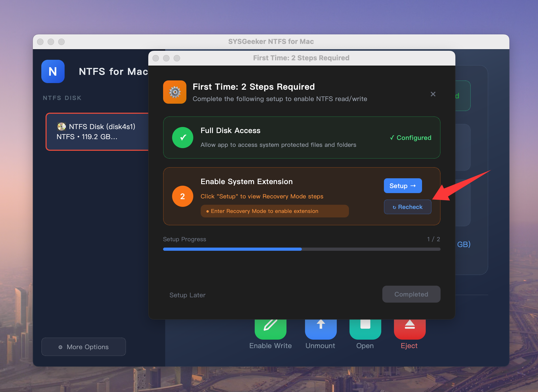
Task: Click the gear icon on More Options
Action: pyautogui.click(x=60, y=347)
